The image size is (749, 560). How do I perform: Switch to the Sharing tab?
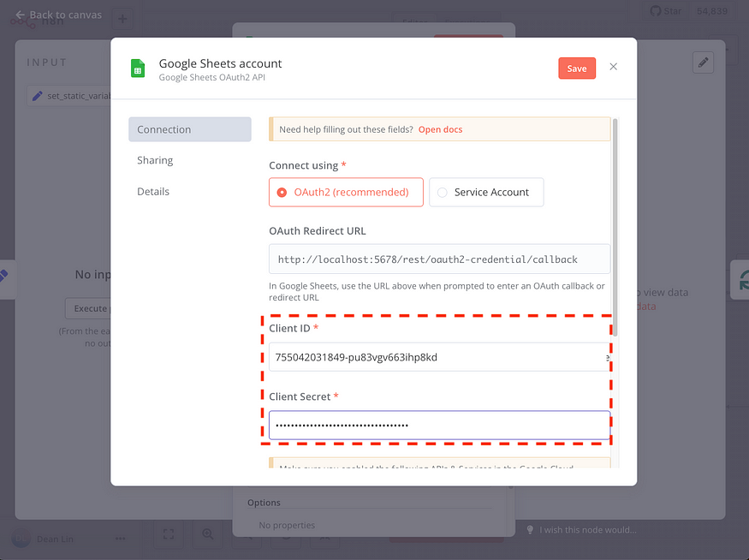[155, 160]
